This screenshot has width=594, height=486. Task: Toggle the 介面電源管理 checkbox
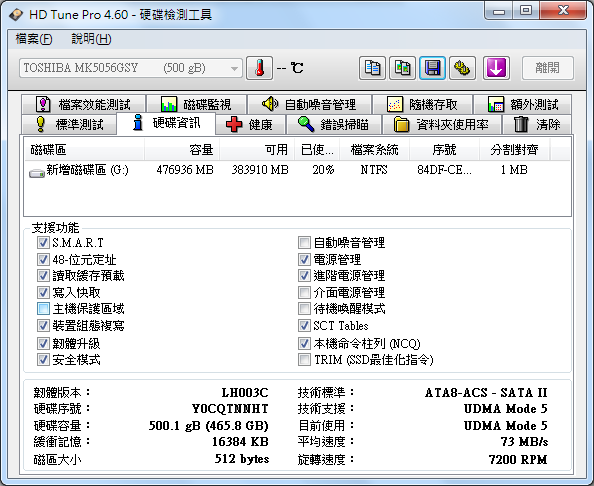click(x=304, y=292)
